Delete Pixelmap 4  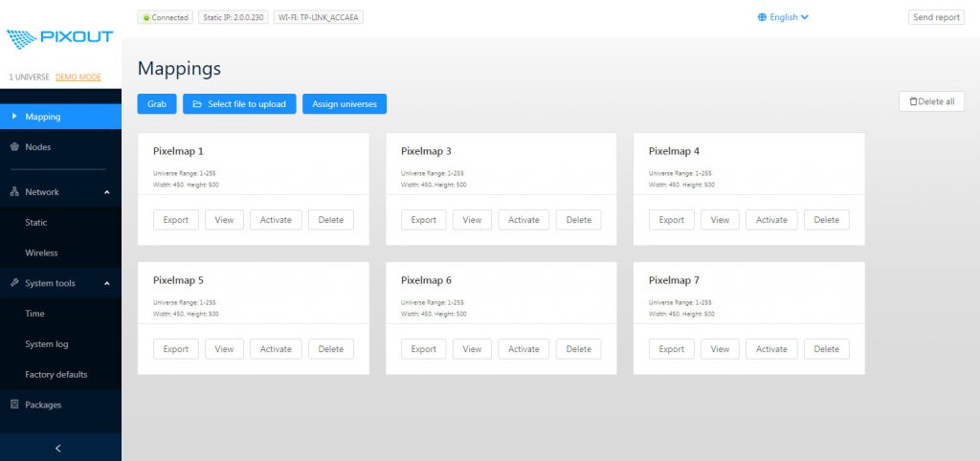826,220
